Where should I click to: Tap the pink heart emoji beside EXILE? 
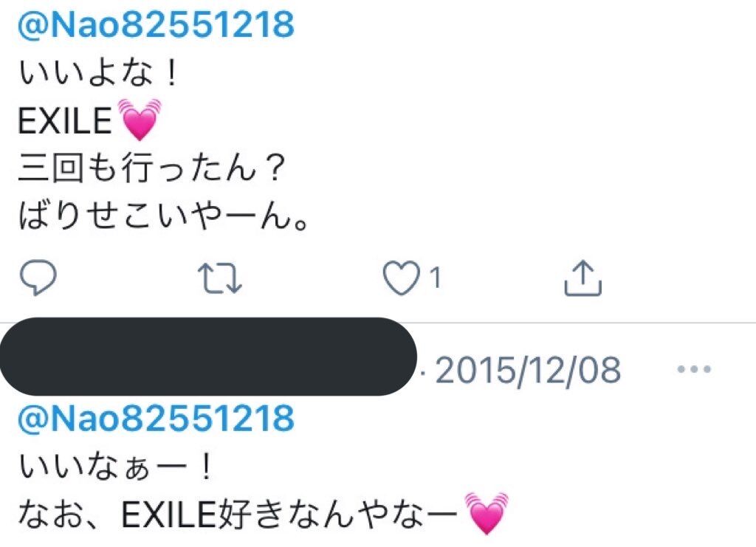coord(140,120)
